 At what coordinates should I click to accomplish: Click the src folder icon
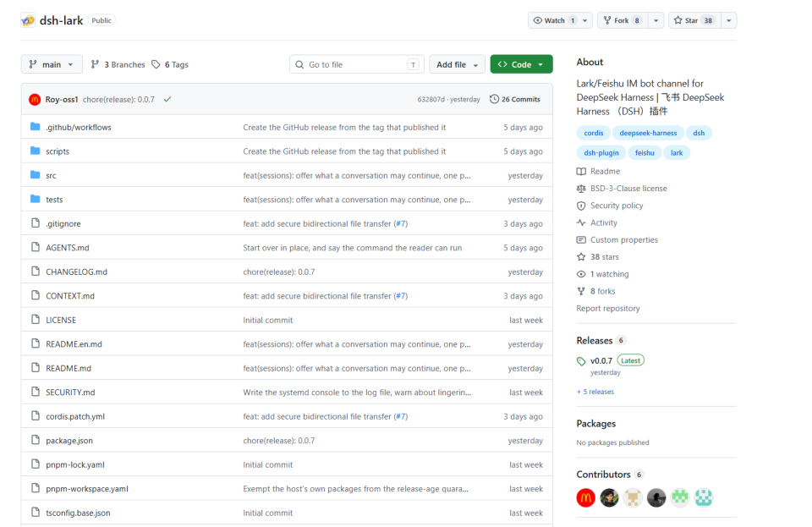[x=36, y=175]
